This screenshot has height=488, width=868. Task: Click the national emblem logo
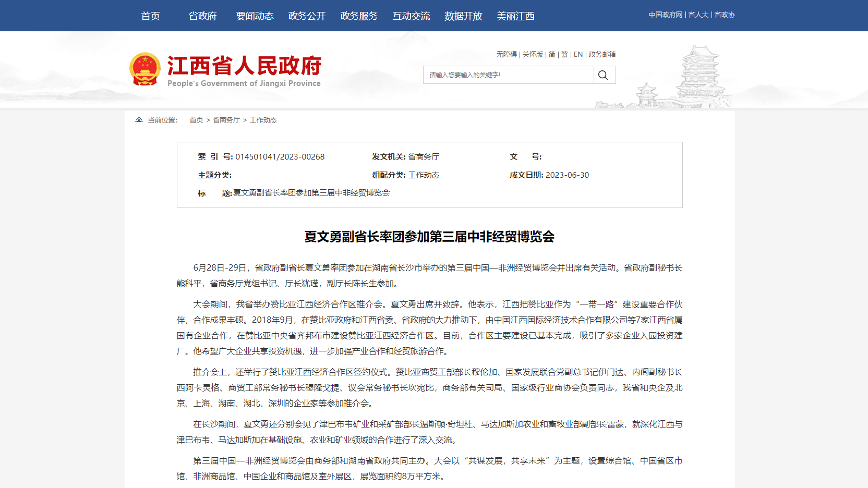pos(144,69)
